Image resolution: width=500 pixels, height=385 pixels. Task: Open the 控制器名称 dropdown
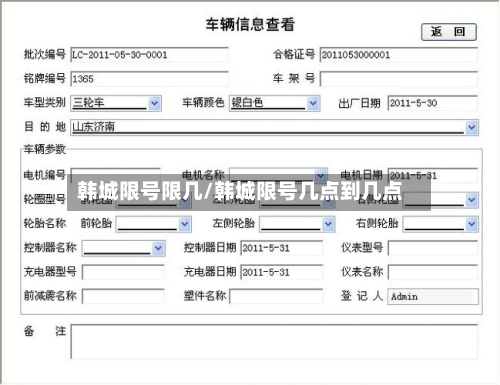[x=124, y=248]
